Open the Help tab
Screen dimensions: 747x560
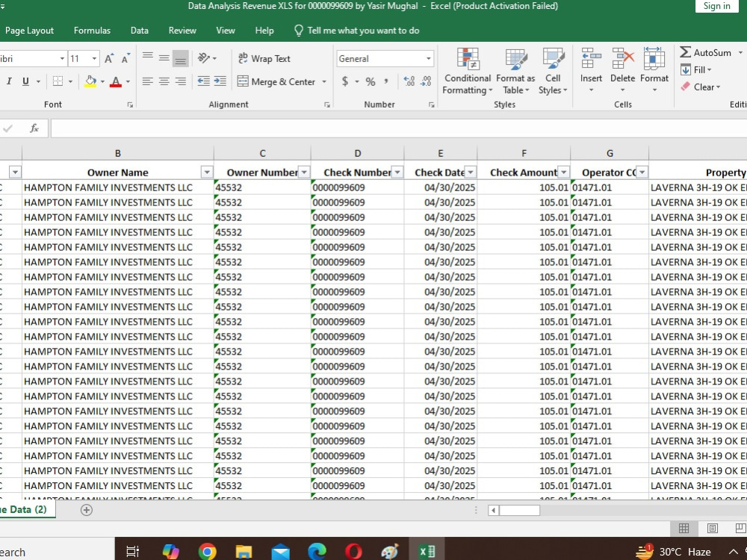(x=264, y=31)
